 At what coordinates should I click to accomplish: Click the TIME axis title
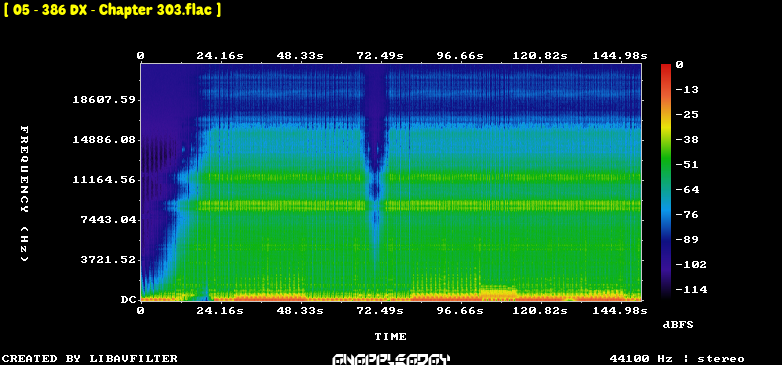391,337
